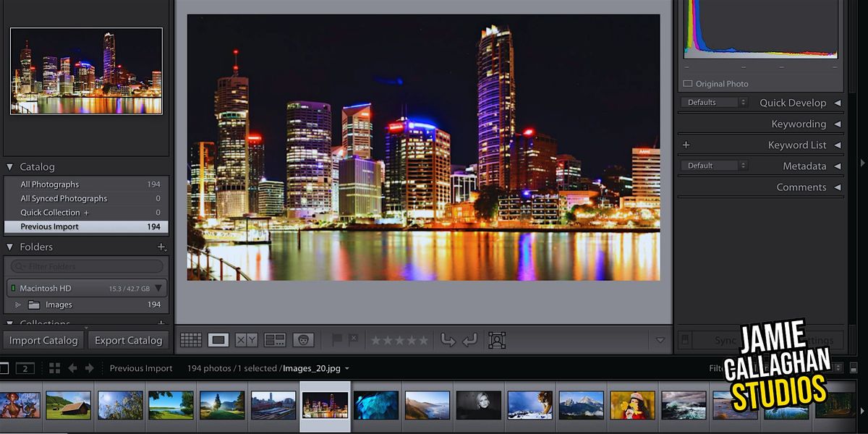Open the Images_20.jpg filmstrip source menu

[314, 368]
